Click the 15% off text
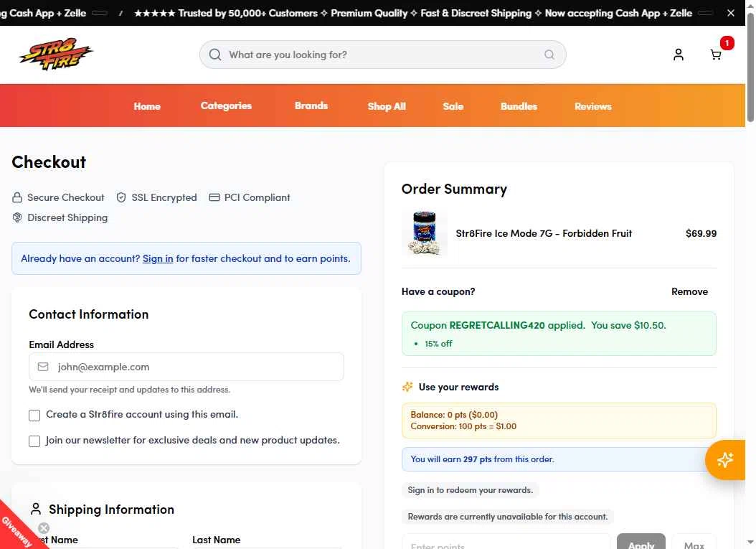Image resolution: width=756 pixels, height=549 pixels. 438,344
